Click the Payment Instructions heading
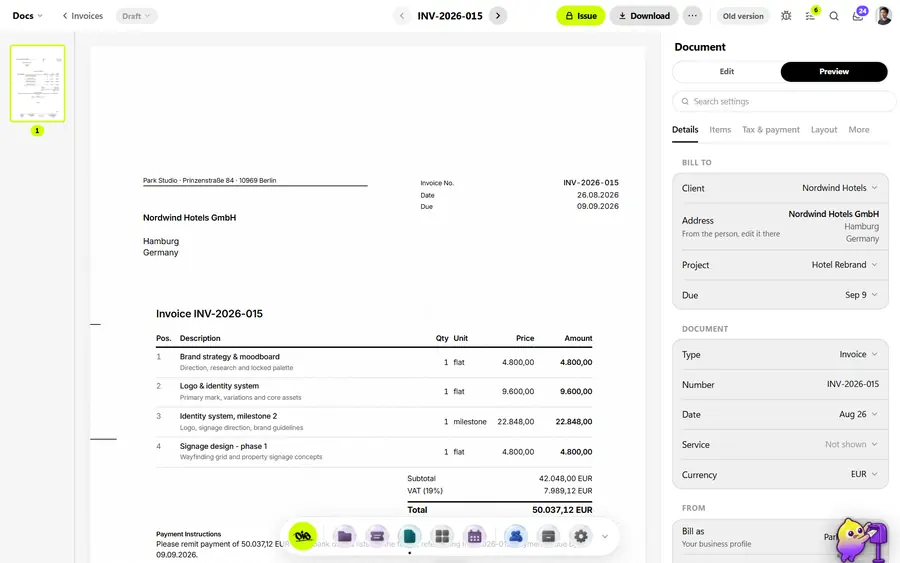This screenshot has height=563, width=900. point(188,534)
